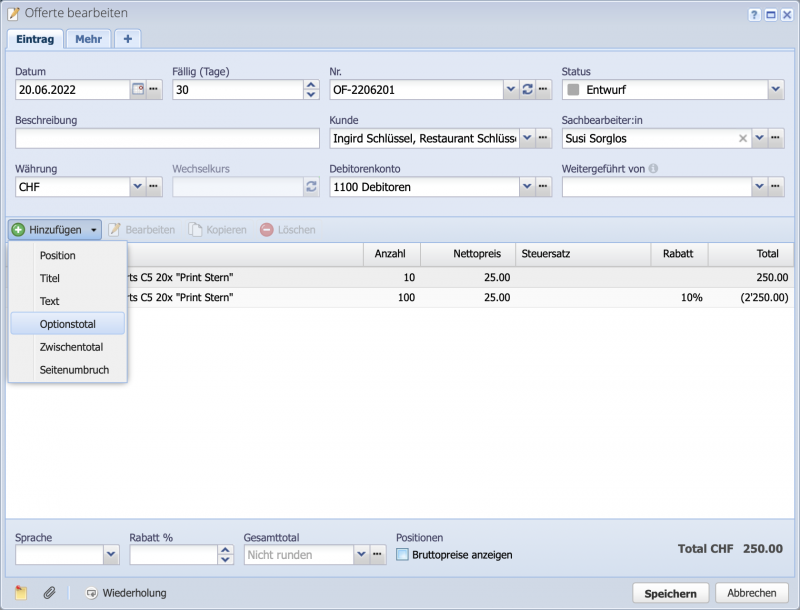This screenshot has width=800, height=610.
Task: Open the ellipsis beside Debitorenkonto
Action: (542, 185)
